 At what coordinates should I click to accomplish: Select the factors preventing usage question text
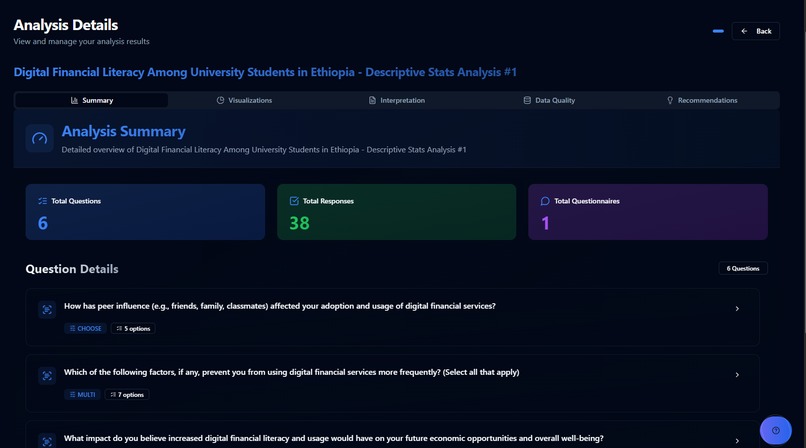pyautogui.click(x=291, y=372)
